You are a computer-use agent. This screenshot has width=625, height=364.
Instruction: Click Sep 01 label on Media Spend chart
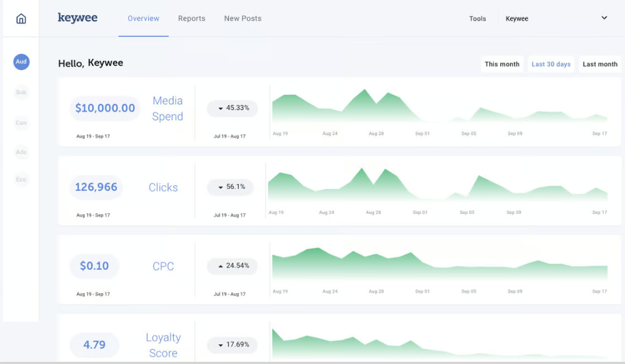(x=422, y=134)
